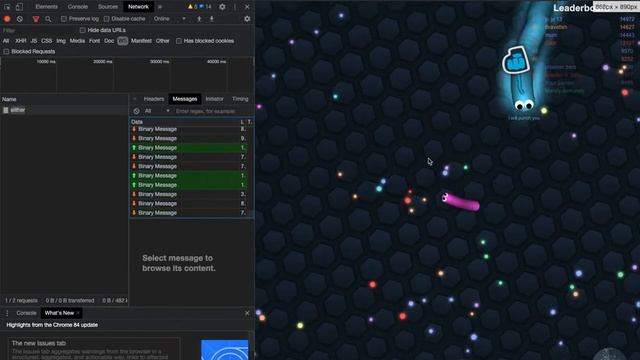640x360 pixels.
Task: Show more DevTools tabs with chevron
Action: point(160,7)
